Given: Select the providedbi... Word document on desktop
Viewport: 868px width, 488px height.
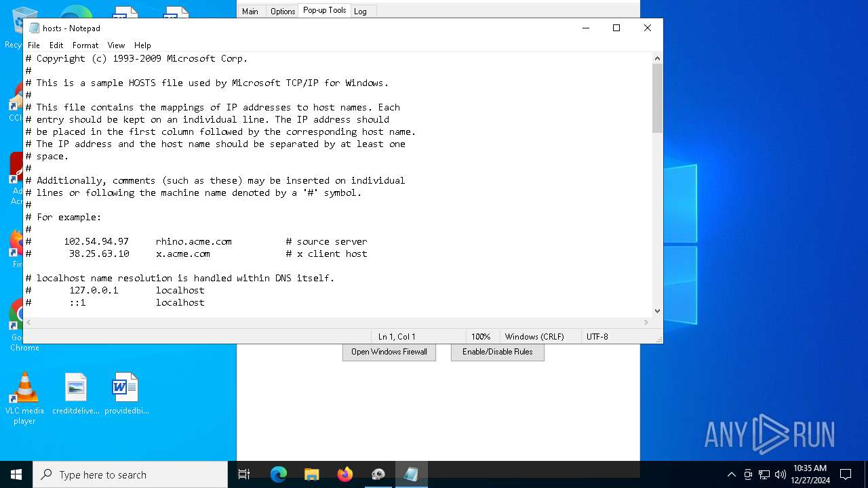Looking at the screenshot, I should tap(126, 394).
